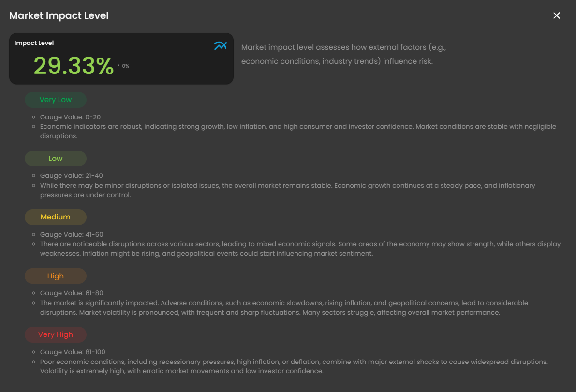Click the 'Gauge Value: 61-80' line
Viewport: 576px width, 392px height.
point(72,293)
